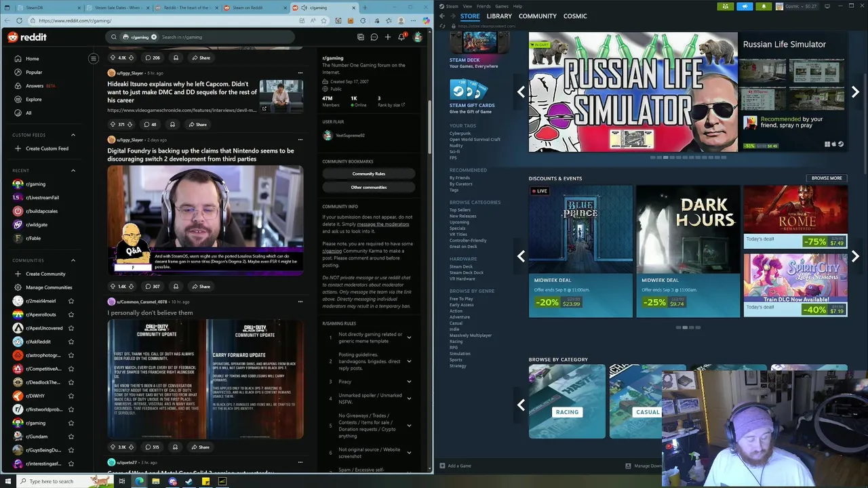Show previous Discounts & Events carousel arrow

point(521,257)
